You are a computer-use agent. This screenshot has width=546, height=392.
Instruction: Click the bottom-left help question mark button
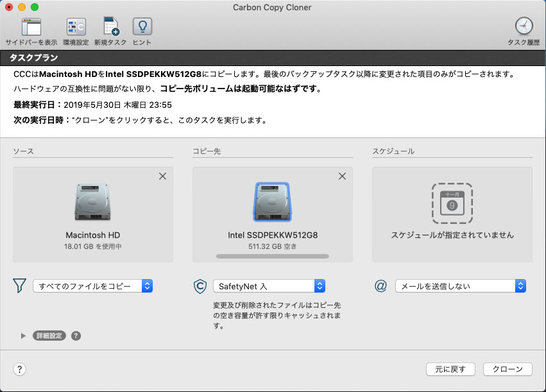(19, 369)
